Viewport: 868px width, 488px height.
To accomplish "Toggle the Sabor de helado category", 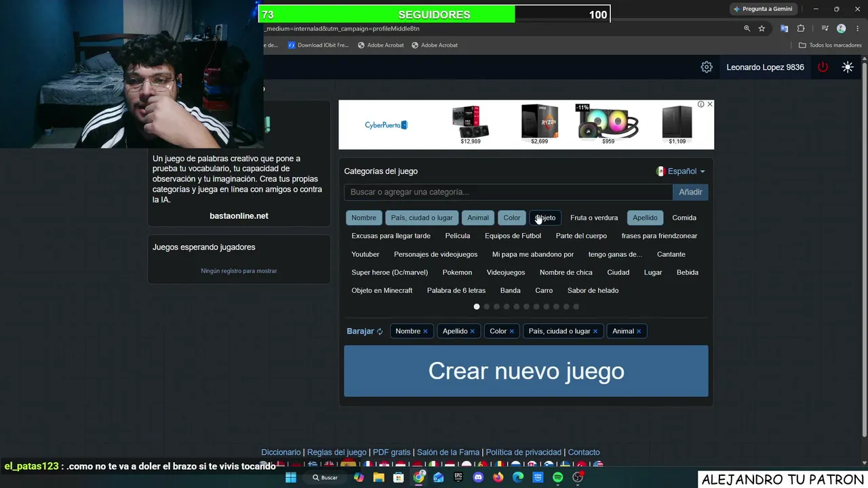I will (593, 291).
